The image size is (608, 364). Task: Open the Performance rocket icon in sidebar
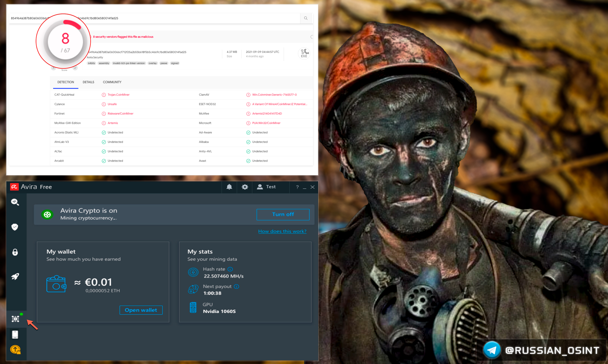coord(15,276)
